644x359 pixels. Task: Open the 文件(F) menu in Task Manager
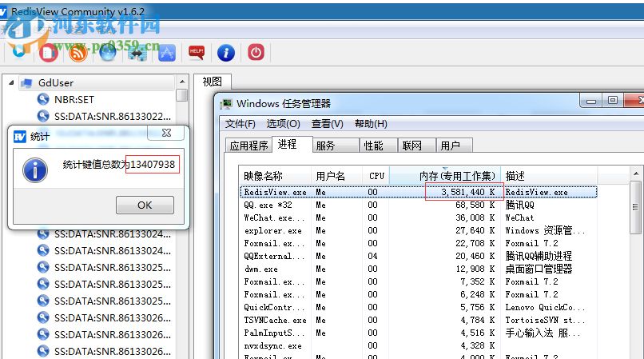[240, 124]
